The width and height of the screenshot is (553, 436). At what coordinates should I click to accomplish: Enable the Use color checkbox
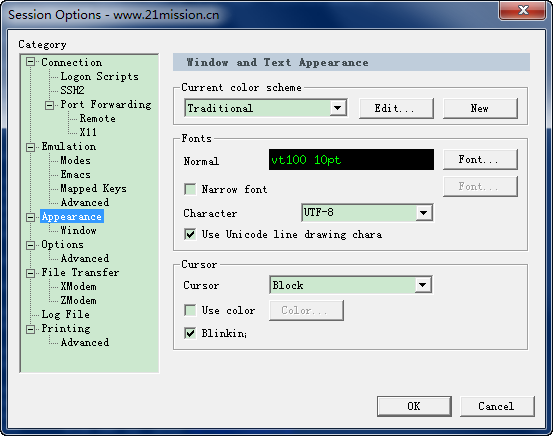pos(190,310)
